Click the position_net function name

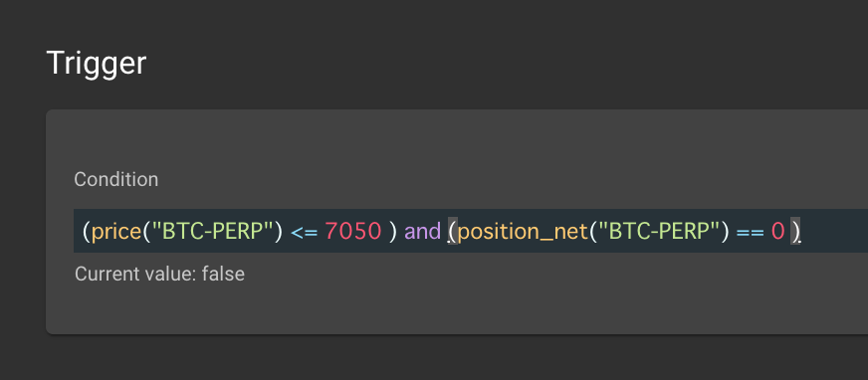pos(522,232)
